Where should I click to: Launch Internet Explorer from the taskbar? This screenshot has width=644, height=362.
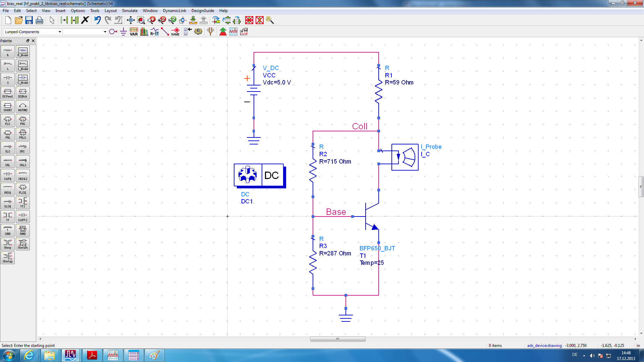(29, 355)
